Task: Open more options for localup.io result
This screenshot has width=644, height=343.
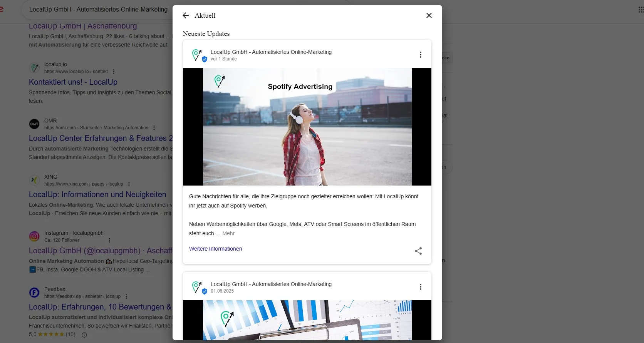Action: 114,72
